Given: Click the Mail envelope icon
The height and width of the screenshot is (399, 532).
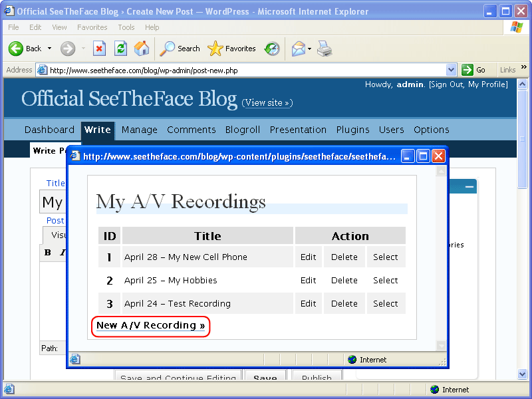Looking at the screenshot, I should pyautogui.click(x=299, y=49).
